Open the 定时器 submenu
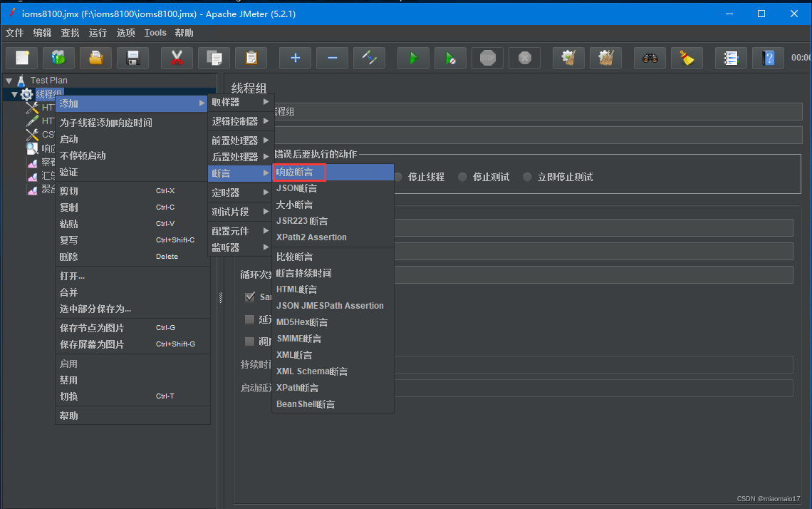The height and width of the screenshot is (509, 812). (x=240, y=192)
